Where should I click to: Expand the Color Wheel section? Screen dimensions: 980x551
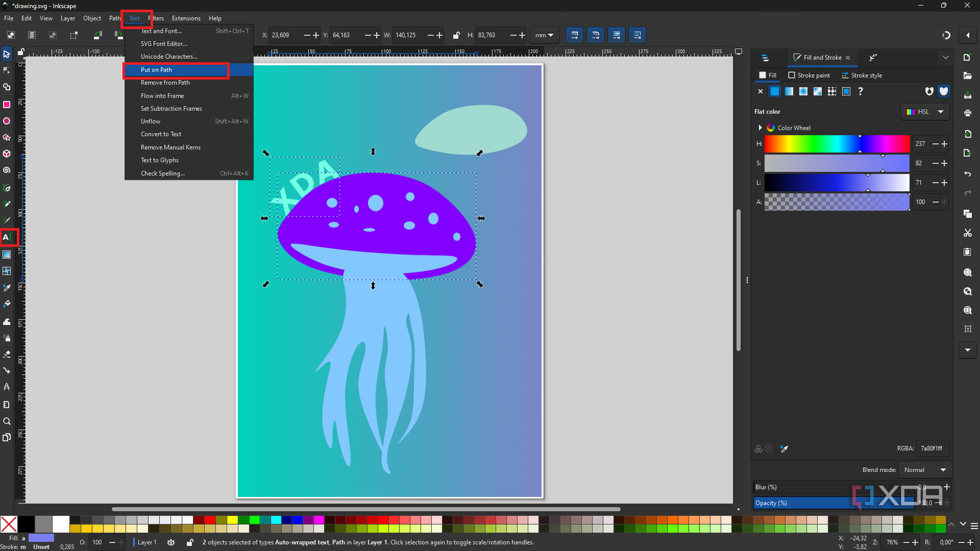tap(760, 127)
